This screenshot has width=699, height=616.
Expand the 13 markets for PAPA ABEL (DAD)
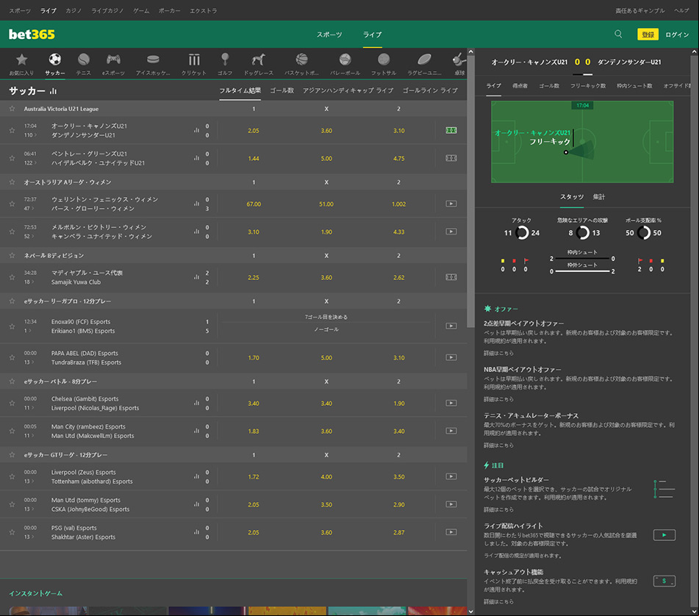29,362
